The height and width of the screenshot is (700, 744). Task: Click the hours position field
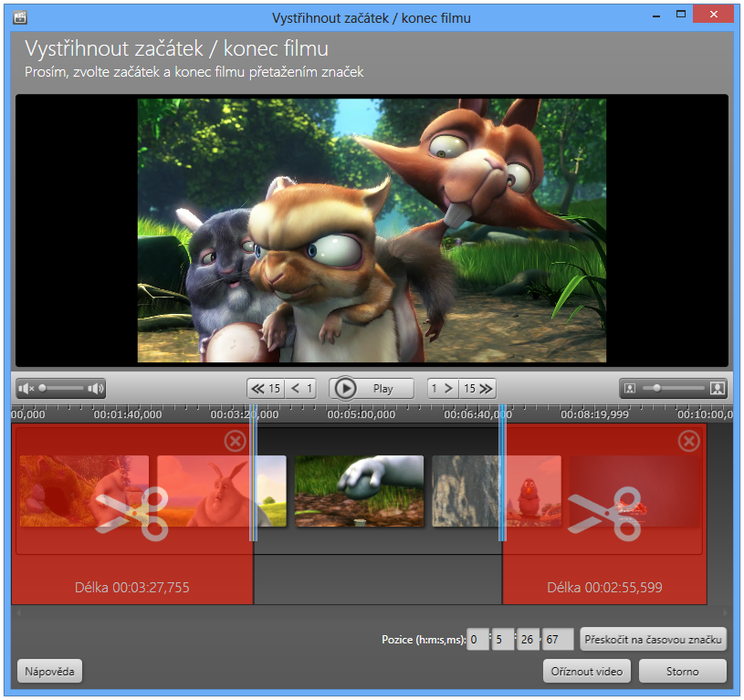[x=477, y=640]
